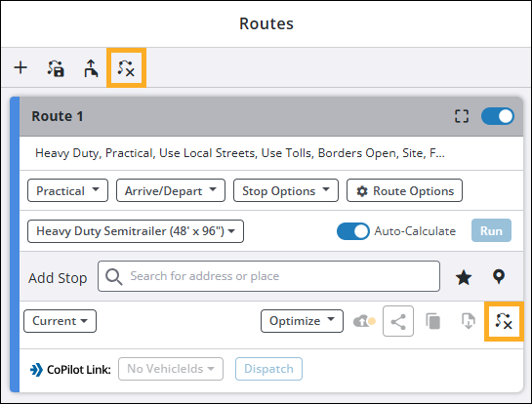Screen dimensions: 532x404
Task: Disable the Auto-Calculate toggle
Action: tap(352, 231)
